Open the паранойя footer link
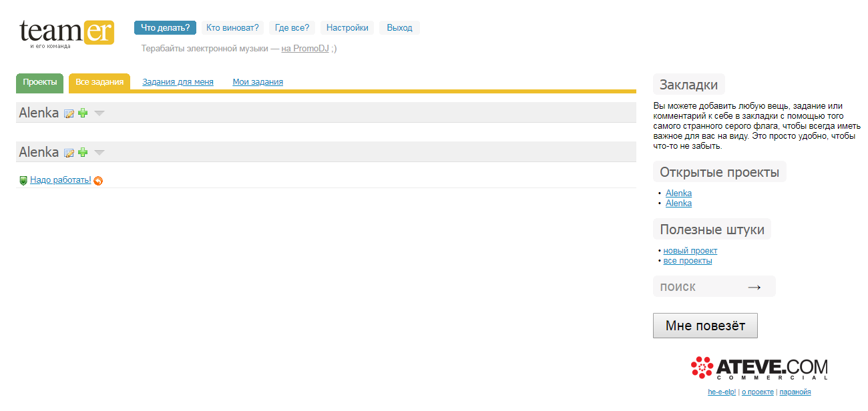 (x=795, y=392)
